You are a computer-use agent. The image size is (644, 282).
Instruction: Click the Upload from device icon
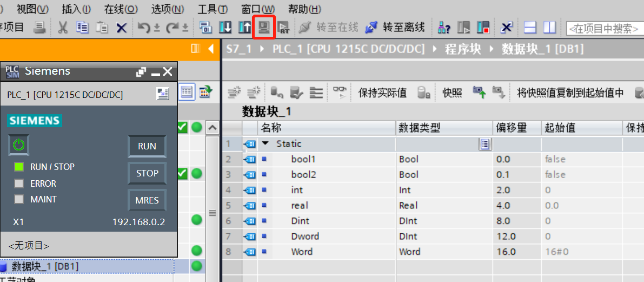pyautogui.click(x=244, y=28)
